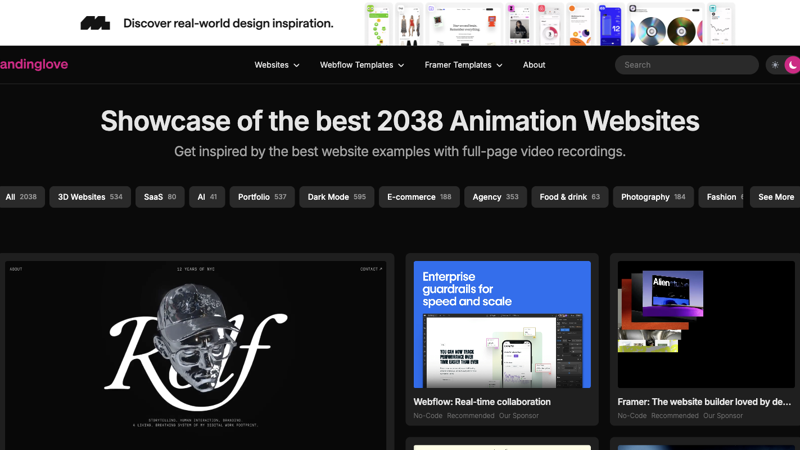800x450 pixels.
Task: Filter by Portfolio category
Action: tap(262, 197)
